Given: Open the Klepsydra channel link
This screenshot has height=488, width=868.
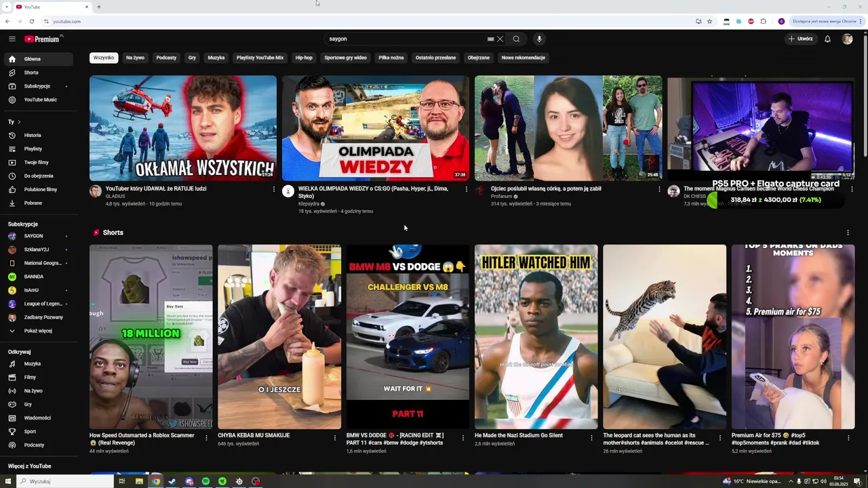Looking at the screenshot, I should click(309, 204).
